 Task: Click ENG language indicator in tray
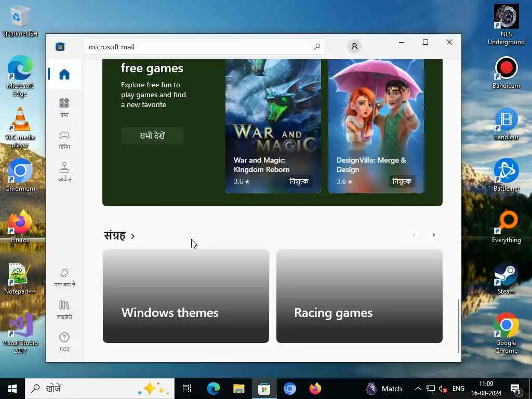click(x=458, y=389)
